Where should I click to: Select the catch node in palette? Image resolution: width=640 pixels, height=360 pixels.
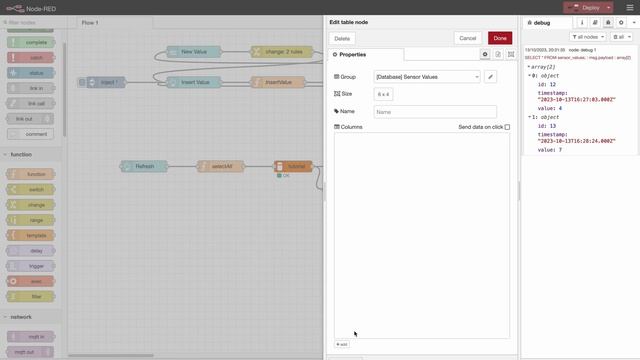tap(31, 58)
